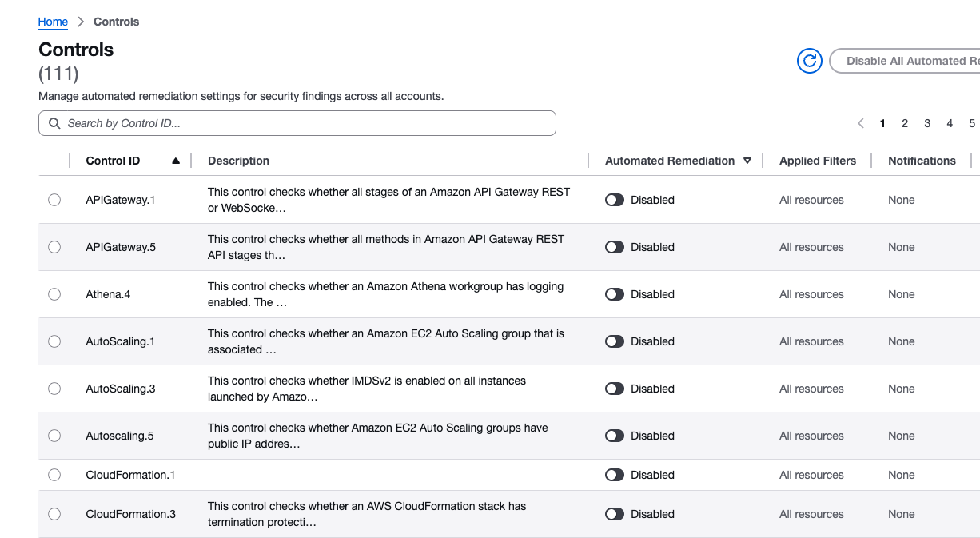Enable automated remediation for CloudFormation.3
980x538 pixels.
pyautogui.click(x=615, y=514)
